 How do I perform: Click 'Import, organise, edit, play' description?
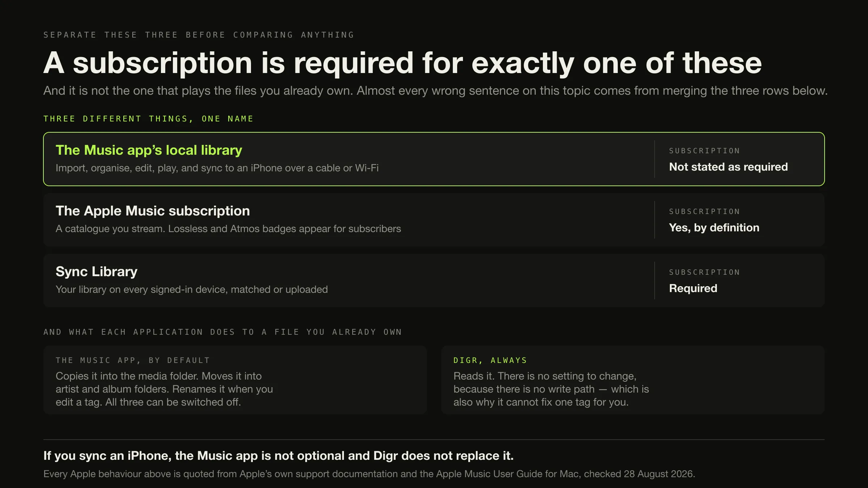tap(217, 168)
